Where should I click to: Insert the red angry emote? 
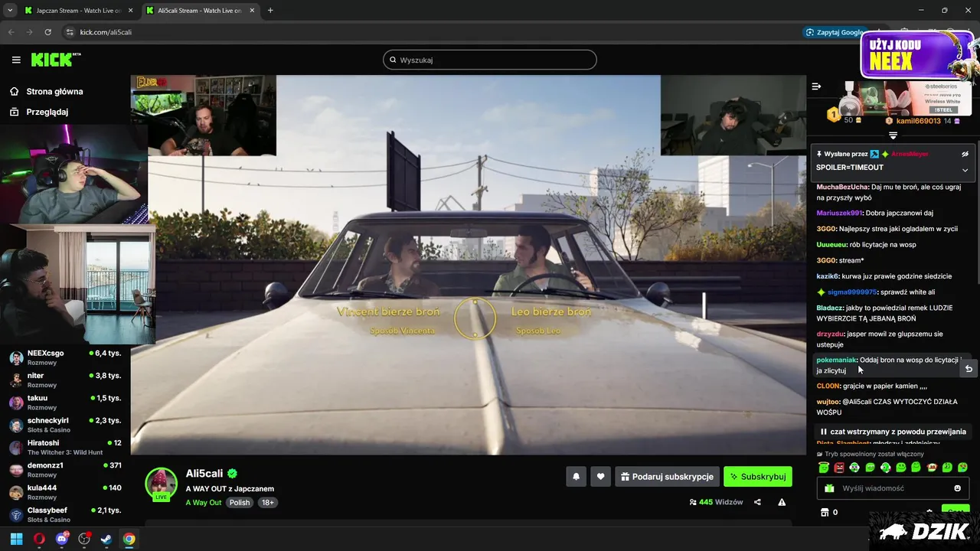point(839,467)
